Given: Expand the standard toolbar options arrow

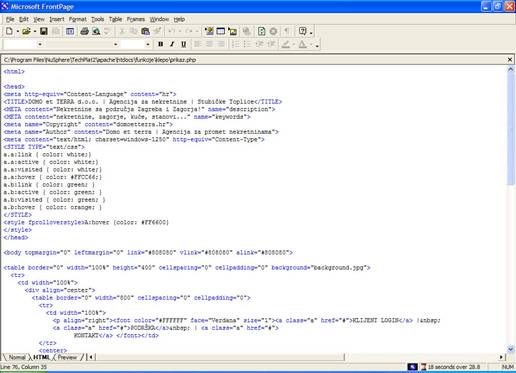Looking at the screenshot, I should 311,32.
